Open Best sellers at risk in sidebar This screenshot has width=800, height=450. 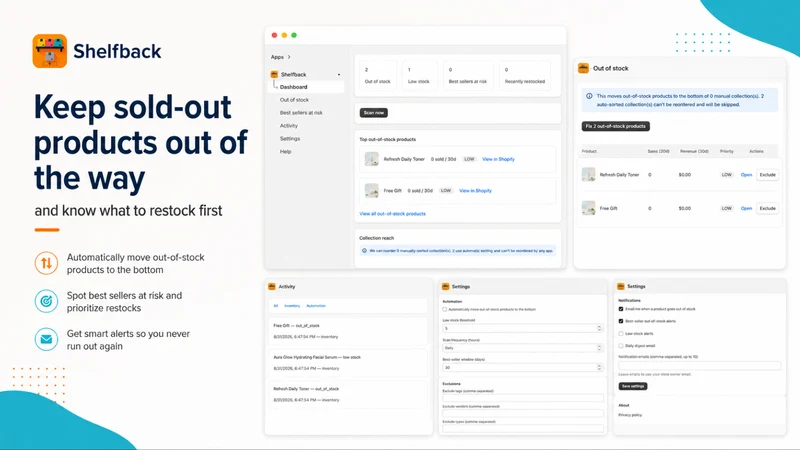coord(301,113)
